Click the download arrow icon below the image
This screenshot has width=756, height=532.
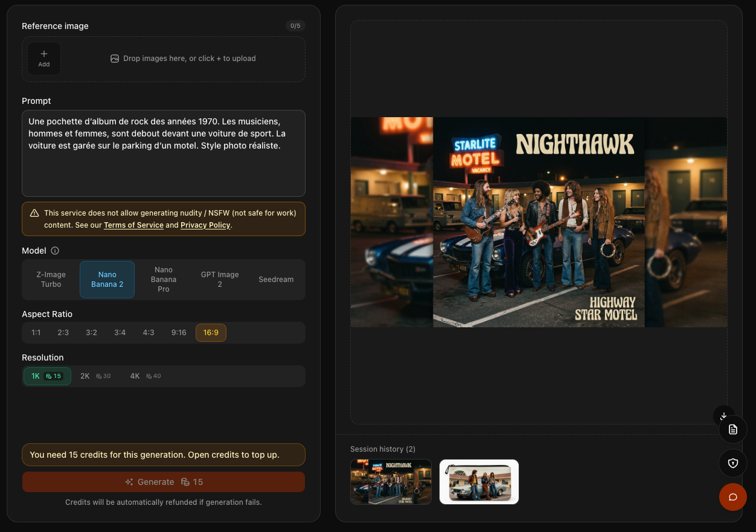[723, 415]
